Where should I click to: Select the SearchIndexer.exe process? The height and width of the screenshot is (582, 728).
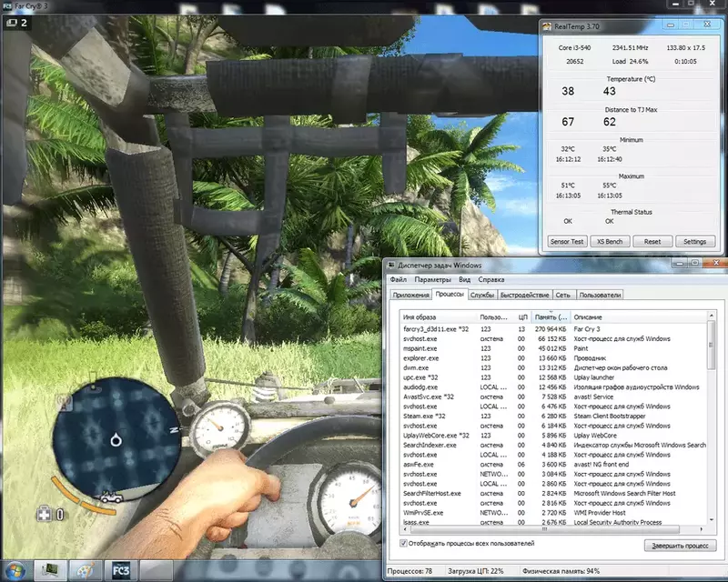pyautogui.click(x=553, y=445)
